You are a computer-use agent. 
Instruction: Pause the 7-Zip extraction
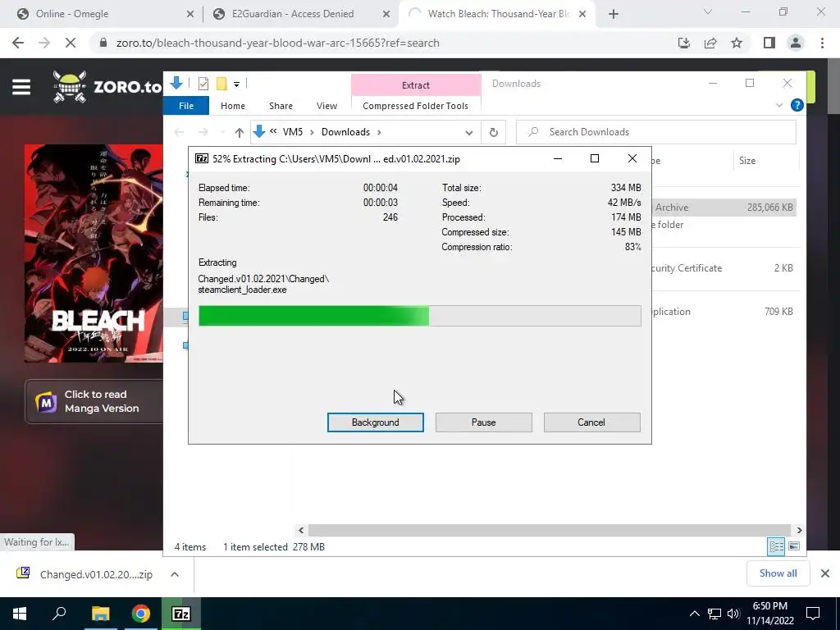(483, 422)
